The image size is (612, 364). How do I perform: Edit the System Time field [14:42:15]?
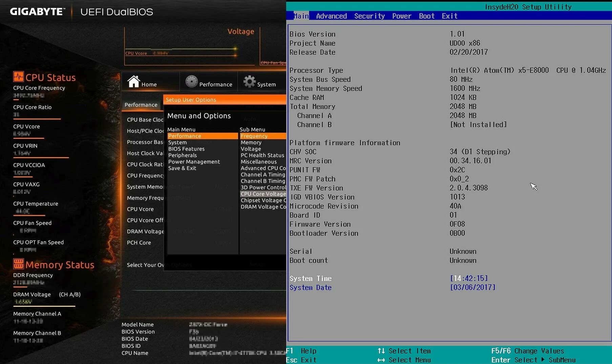click(469, 278)
